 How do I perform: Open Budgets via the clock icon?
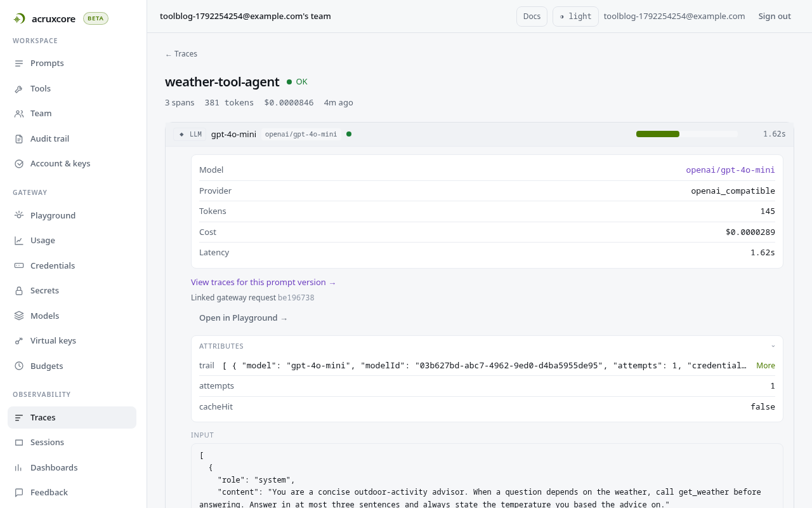coord(19,366)
